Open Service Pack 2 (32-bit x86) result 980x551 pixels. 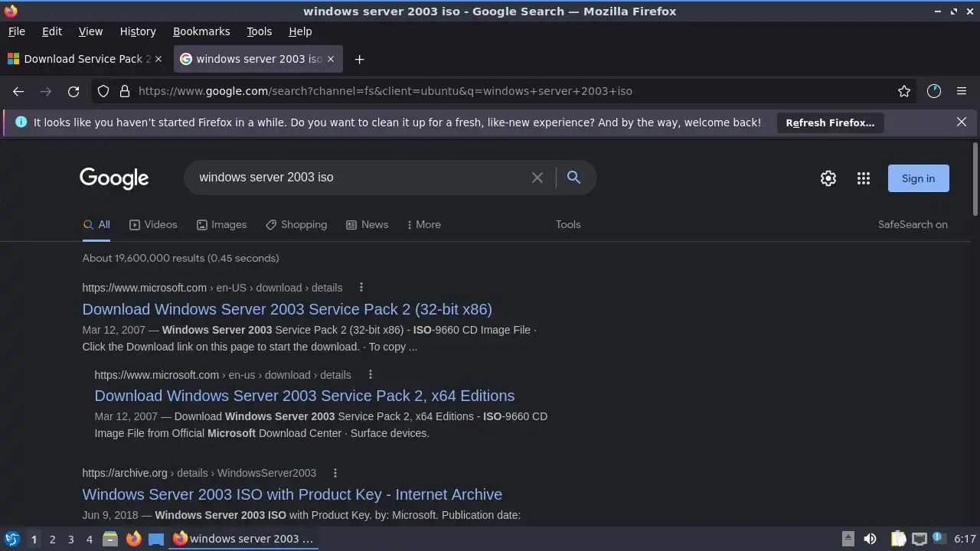(287, 309)
